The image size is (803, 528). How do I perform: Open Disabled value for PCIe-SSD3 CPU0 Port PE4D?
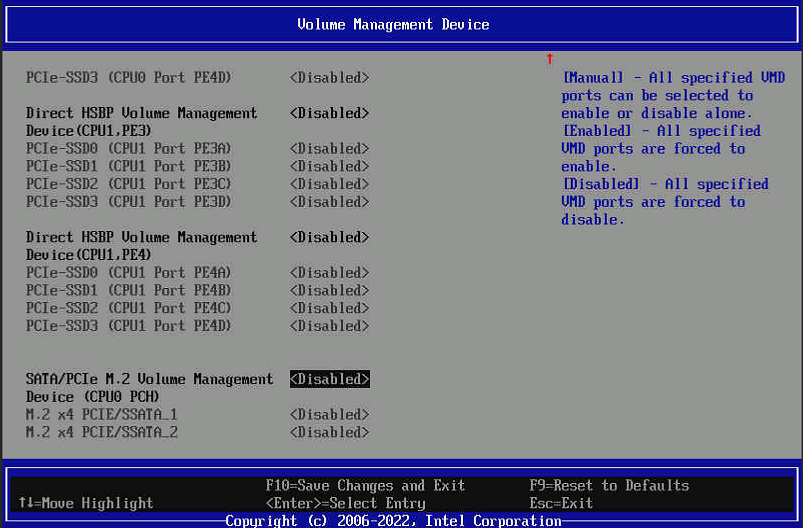point(329,78)
